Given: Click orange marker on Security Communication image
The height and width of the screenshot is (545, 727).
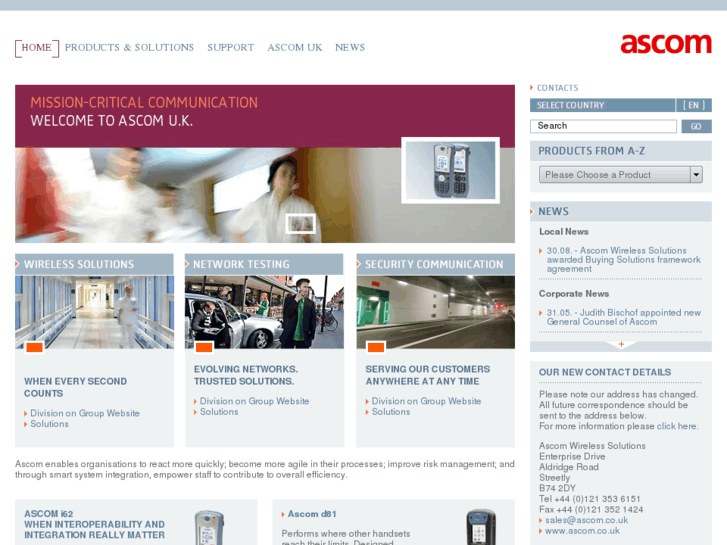Looking at the screenshot, I should [x=376, y=347].
